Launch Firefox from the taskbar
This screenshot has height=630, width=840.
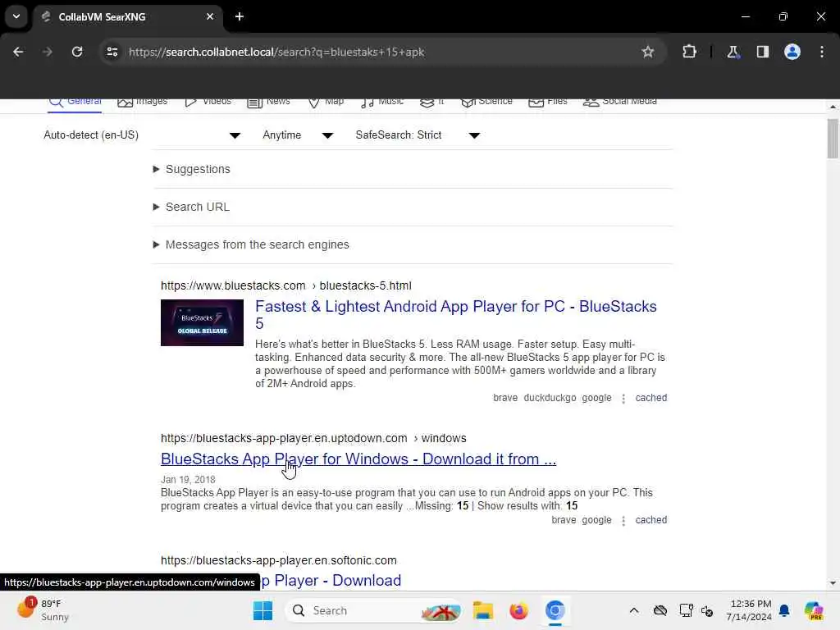518,610
